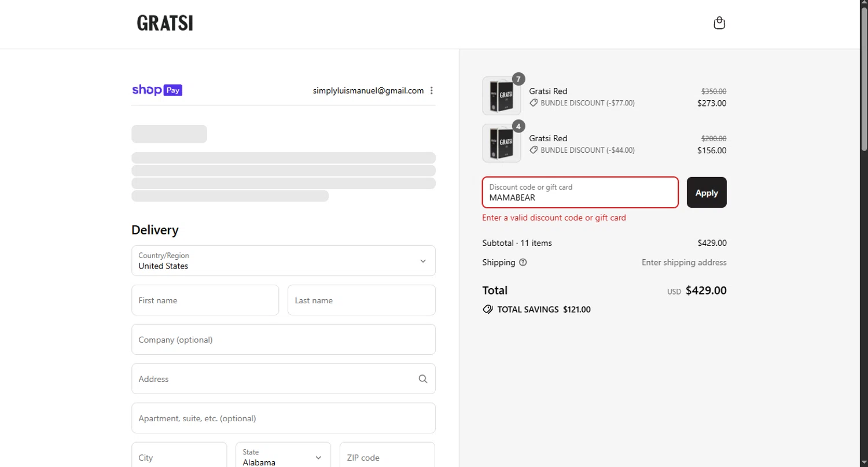Click the address search magnifier icon
The image size is (868, 467).
click(423, 379)
